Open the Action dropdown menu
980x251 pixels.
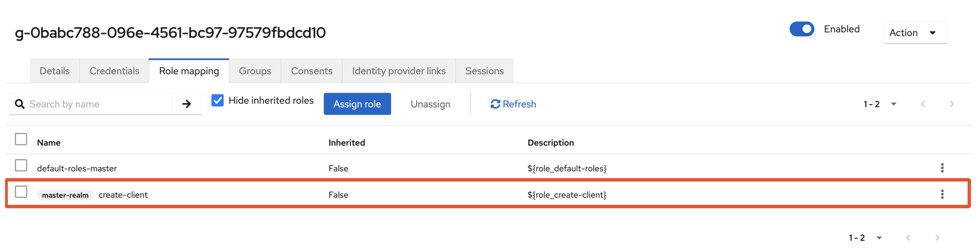(x=915, y=33)
